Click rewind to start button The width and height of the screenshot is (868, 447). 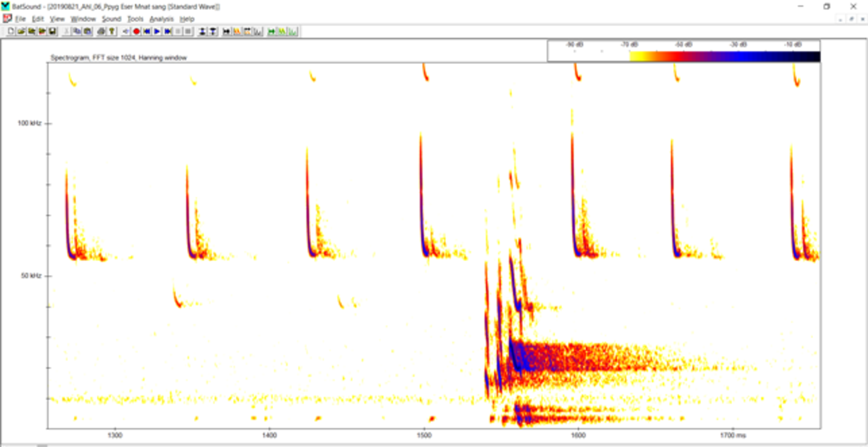(147, 32)
